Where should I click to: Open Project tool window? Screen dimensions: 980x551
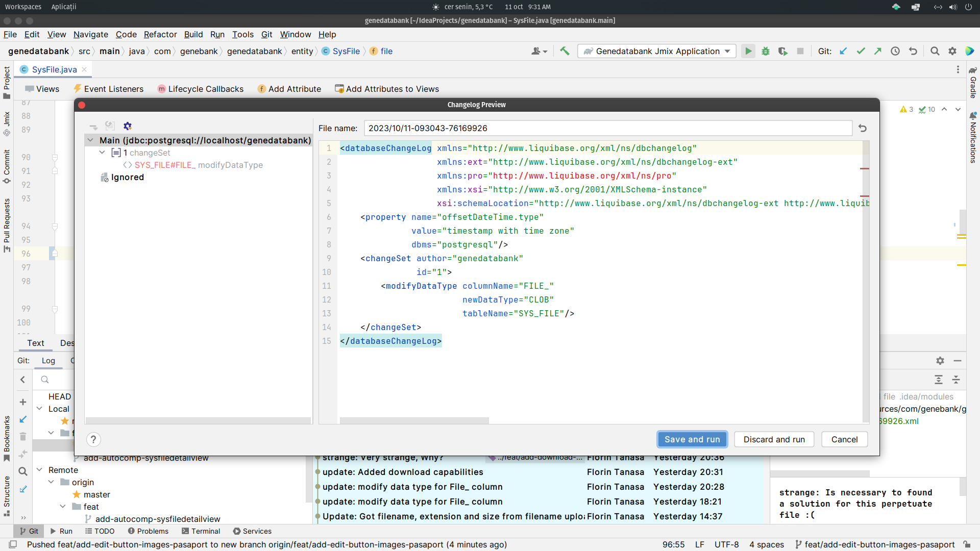coord(7,83)
